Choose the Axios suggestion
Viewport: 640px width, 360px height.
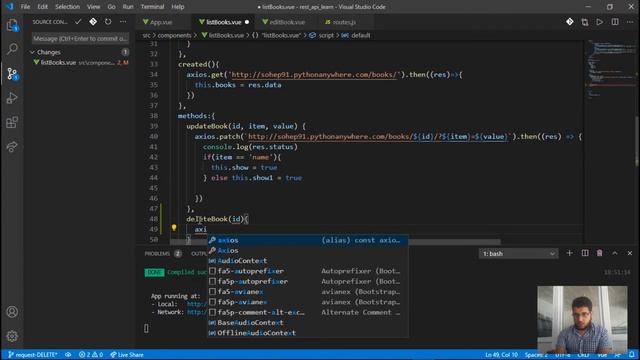coord(308,251)
